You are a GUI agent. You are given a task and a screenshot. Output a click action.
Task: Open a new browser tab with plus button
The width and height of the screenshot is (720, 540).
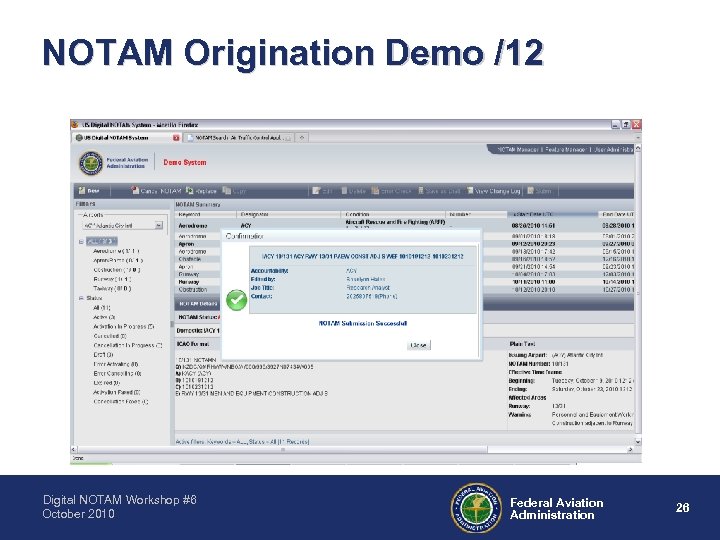click(302, 137)
